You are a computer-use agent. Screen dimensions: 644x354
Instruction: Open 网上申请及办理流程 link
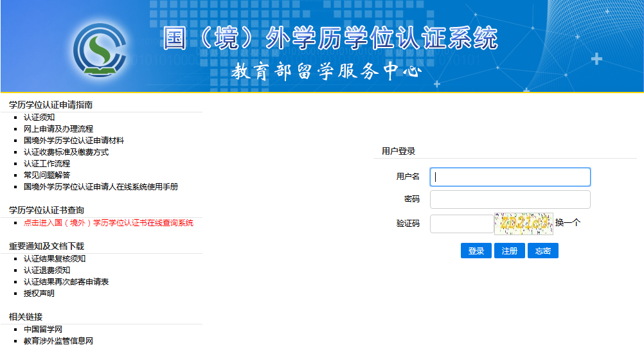(58, 129)
